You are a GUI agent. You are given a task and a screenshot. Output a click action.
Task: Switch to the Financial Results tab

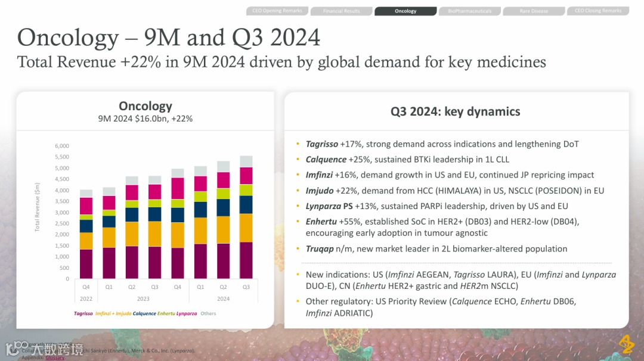tap(341, 11)
